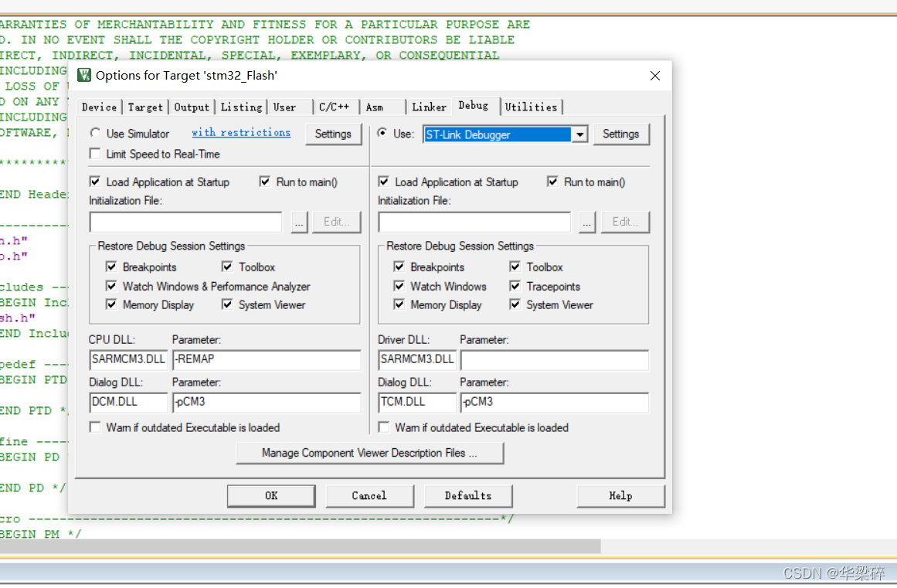Open the Asm tab
The height and width of the screenshot is (588, 897).
pos(375,107)
